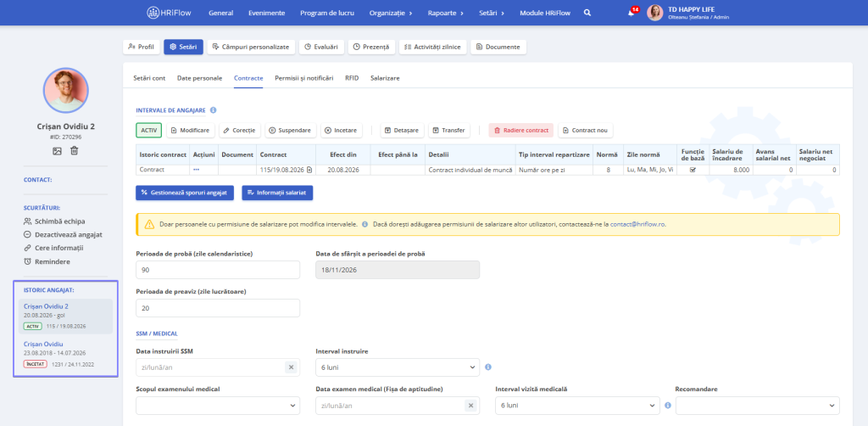Image resolution: width=868 pixels, height=426 pixels.
Task: Click the trash icon under employee ID
Action: point(75,151)
